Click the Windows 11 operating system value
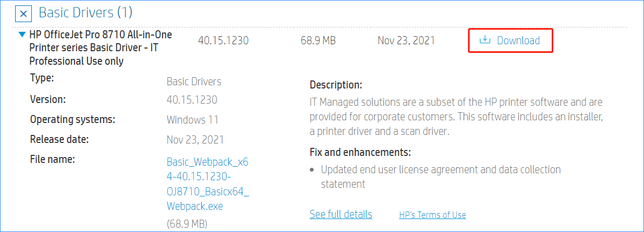644x232 pixels. coord(192,119)
